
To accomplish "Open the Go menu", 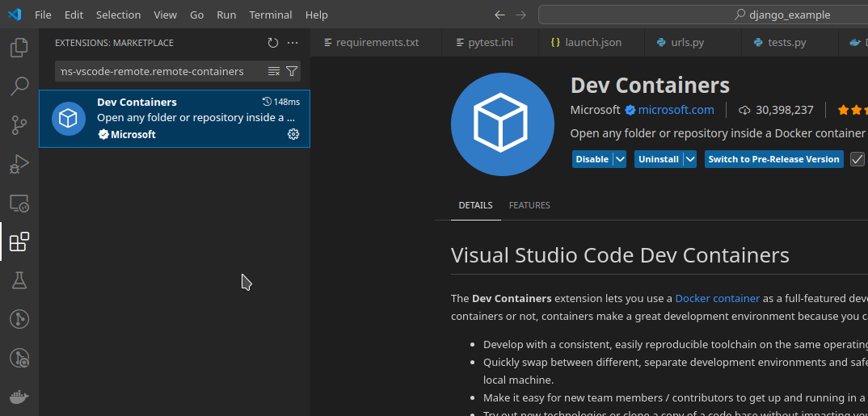I will [x=196, y=15].
